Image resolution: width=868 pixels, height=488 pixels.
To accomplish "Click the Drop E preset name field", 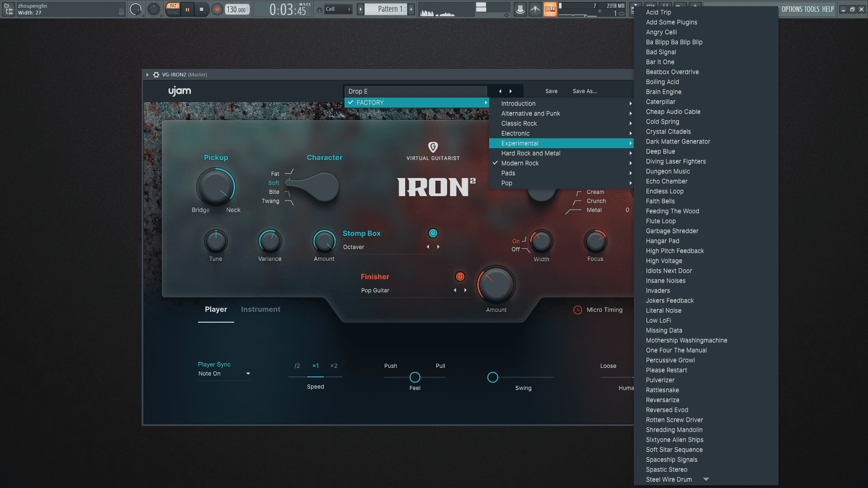I will point(416,91).
